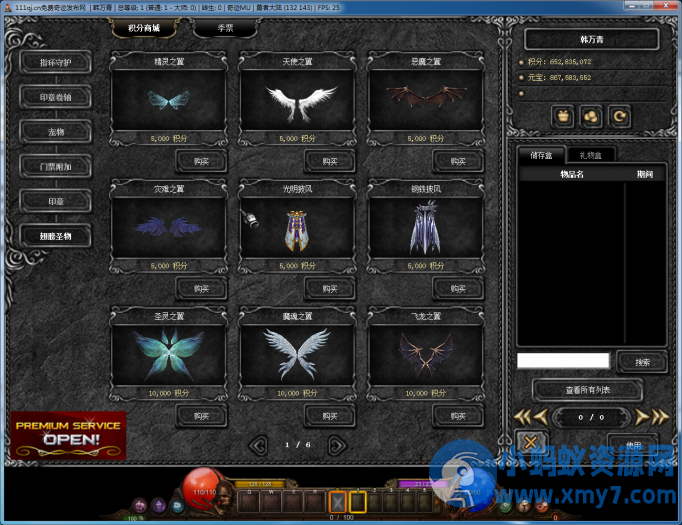Click the yellow 128/128 stamina bar

260,484
